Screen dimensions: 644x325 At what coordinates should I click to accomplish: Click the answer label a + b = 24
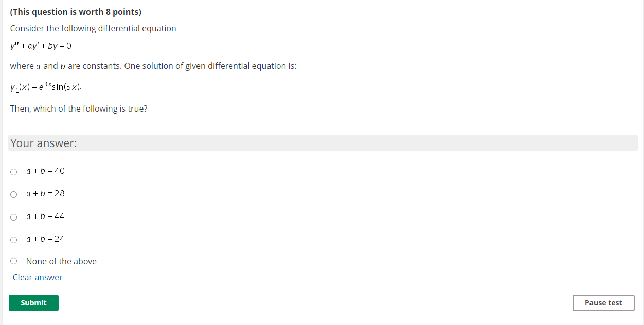click(45, 239)
